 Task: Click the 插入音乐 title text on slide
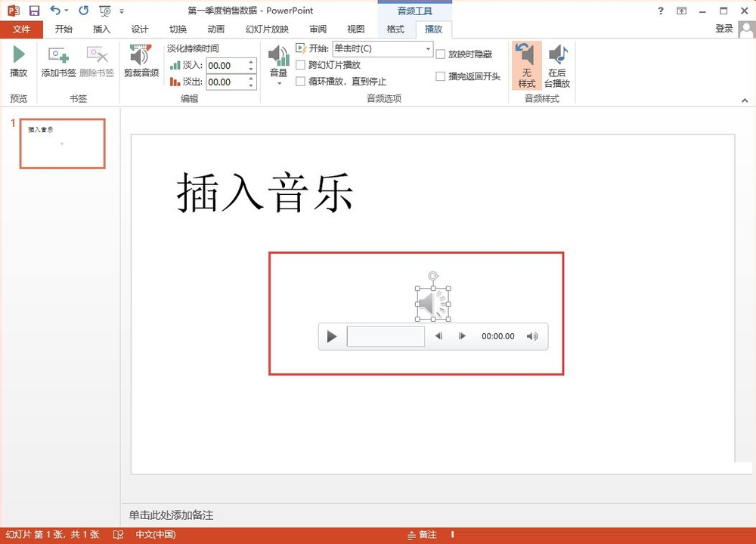(265, 193)
